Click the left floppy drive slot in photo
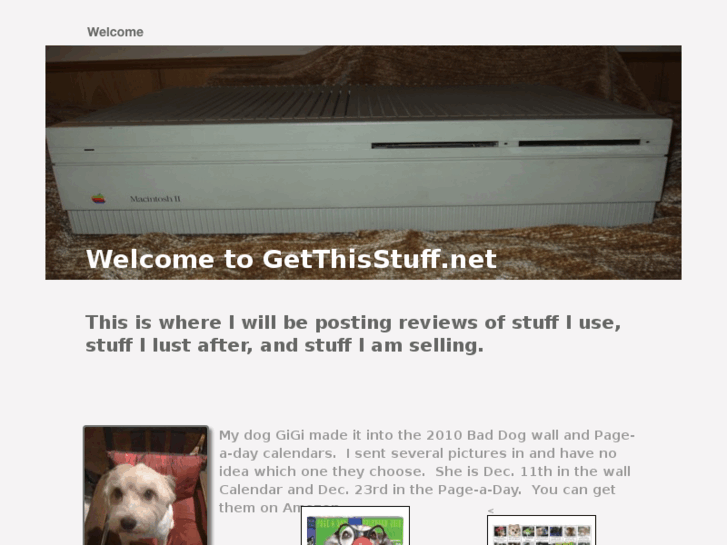Viewport: 727px width, 545px height. pyautogui.click(x=434, y=145)
